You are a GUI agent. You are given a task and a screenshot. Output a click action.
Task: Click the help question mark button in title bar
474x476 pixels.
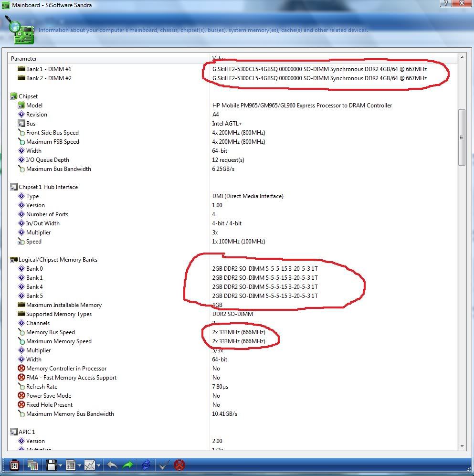445,3
